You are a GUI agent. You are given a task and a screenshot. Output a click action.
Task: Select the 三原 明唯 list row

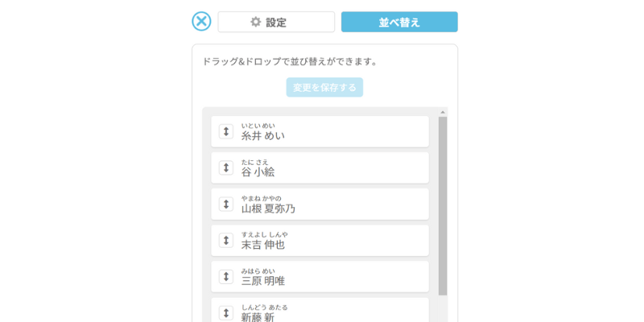coord(338,277)
